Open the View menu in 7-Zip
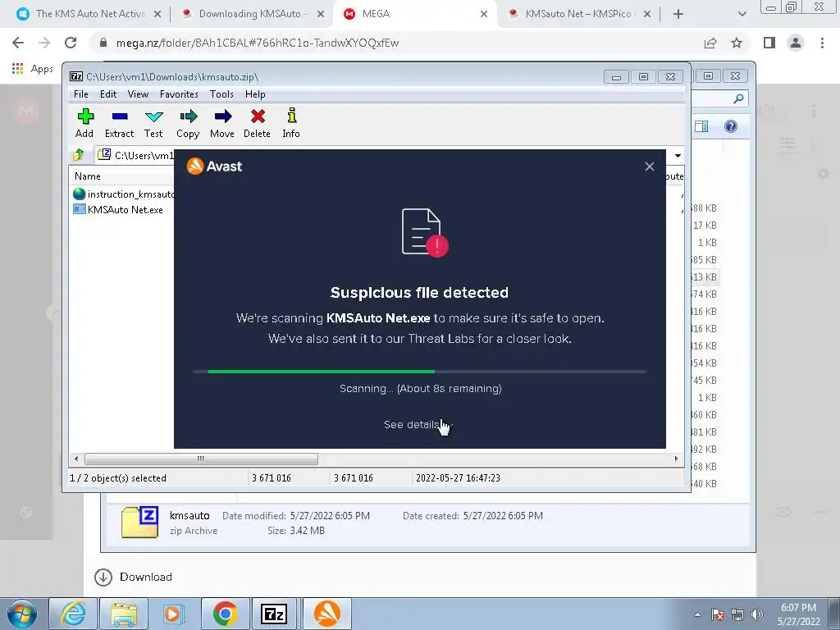The width and height of the screenshot is (840, 630). (x=138, y=94)
